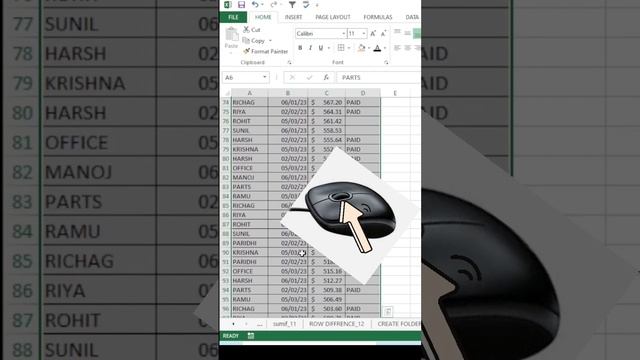640x360 pixels.
Task: Expand the Borders dropdown arrow
Action: (x=349, y=48)
